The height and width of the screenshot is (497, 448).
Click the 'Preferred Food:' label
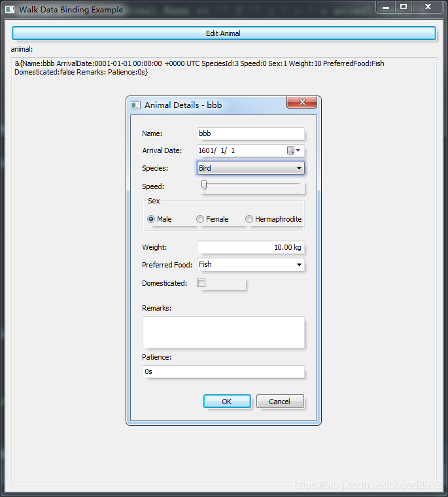click(167, 265)
